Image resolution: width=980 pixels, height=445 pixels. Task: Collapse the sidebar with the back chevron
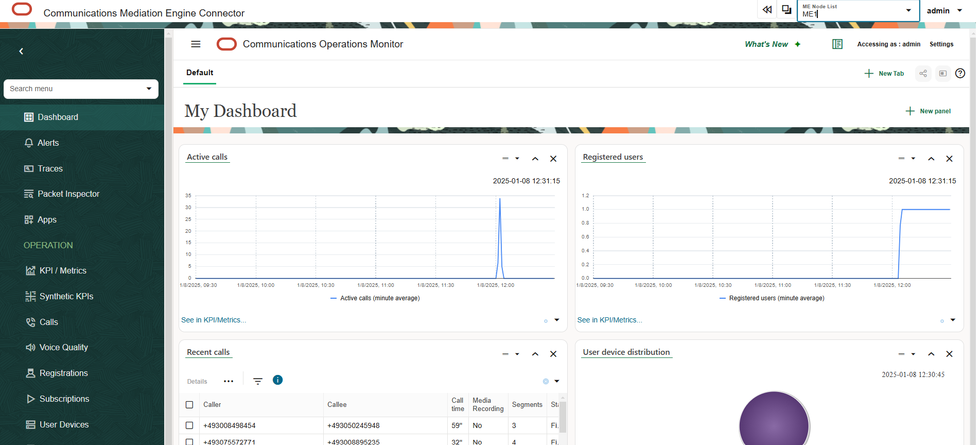pos(21,51)
